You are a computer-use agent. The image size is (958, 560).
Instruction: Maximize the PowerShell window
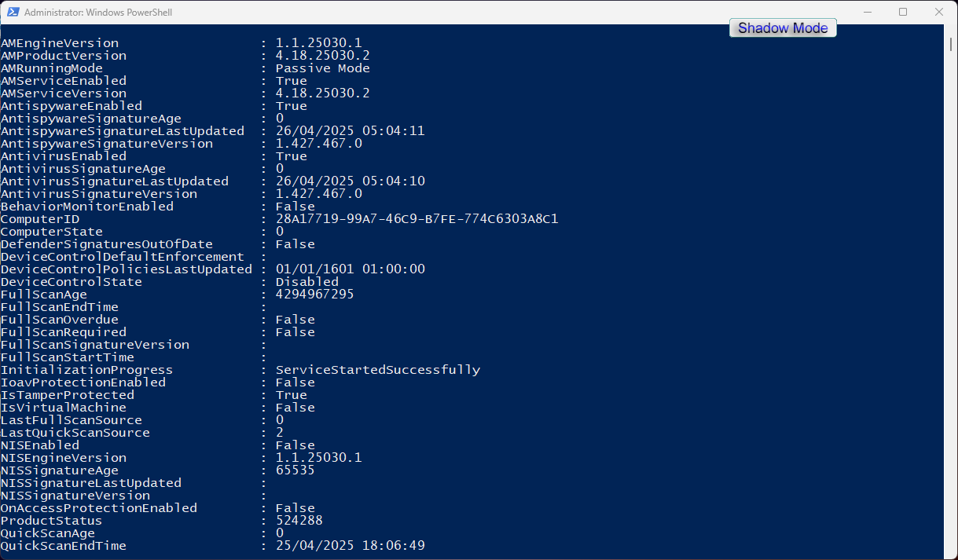(x=903, y=13)
